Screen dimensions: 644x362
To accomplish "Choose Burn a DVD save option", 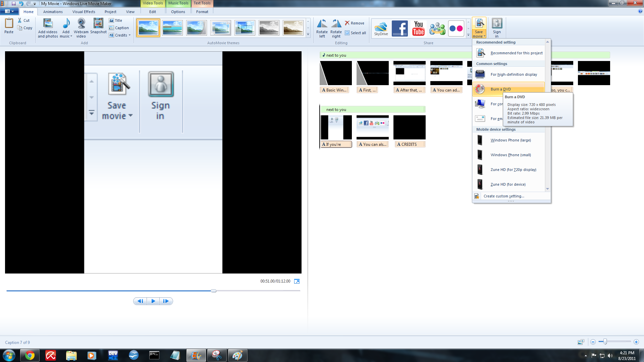I will pyautogui.click(x=500, y=89).
